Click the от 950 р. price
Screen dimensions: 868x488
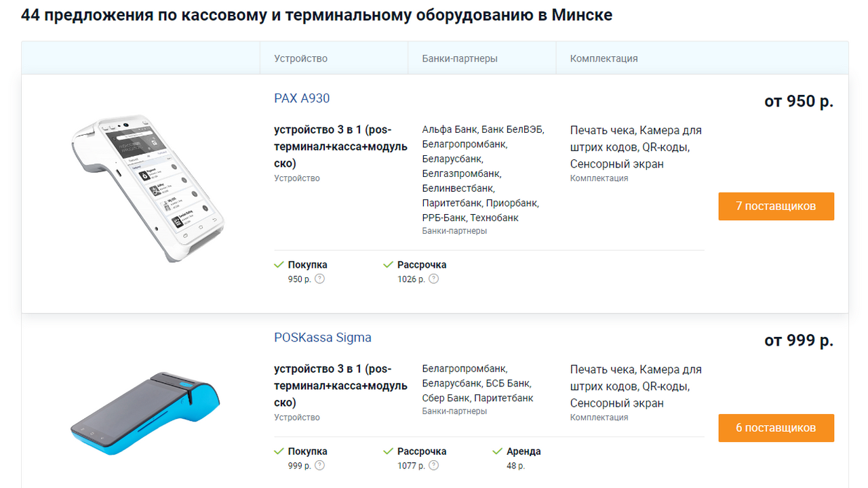point(799,102)
